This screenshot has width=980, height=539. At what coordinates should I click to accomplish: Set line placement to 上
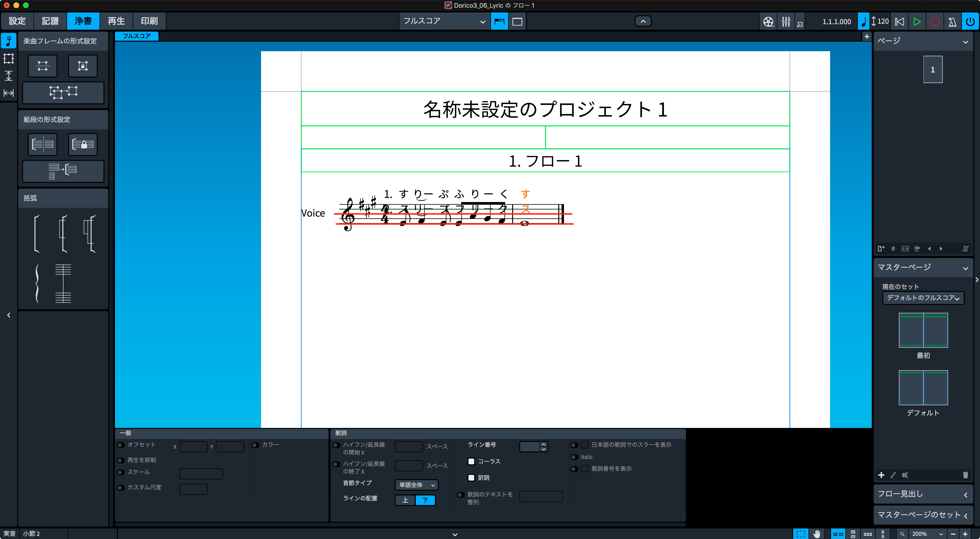pos(405,500)
